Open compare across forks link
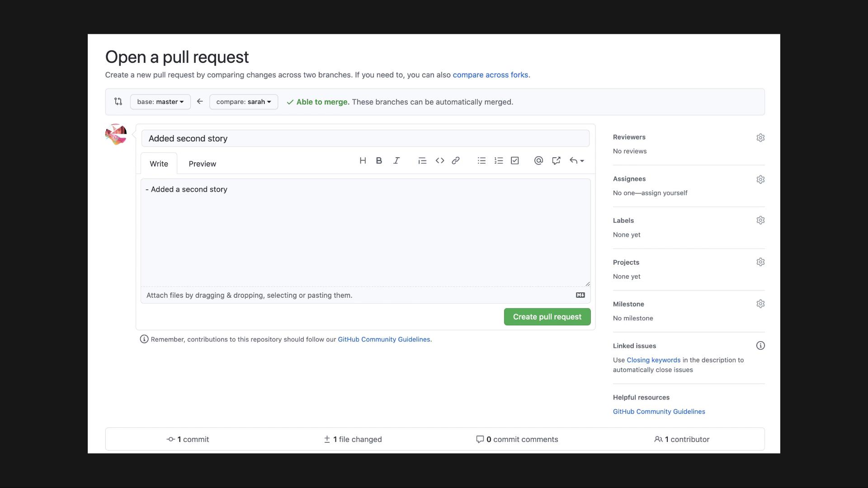 [490, 75]
